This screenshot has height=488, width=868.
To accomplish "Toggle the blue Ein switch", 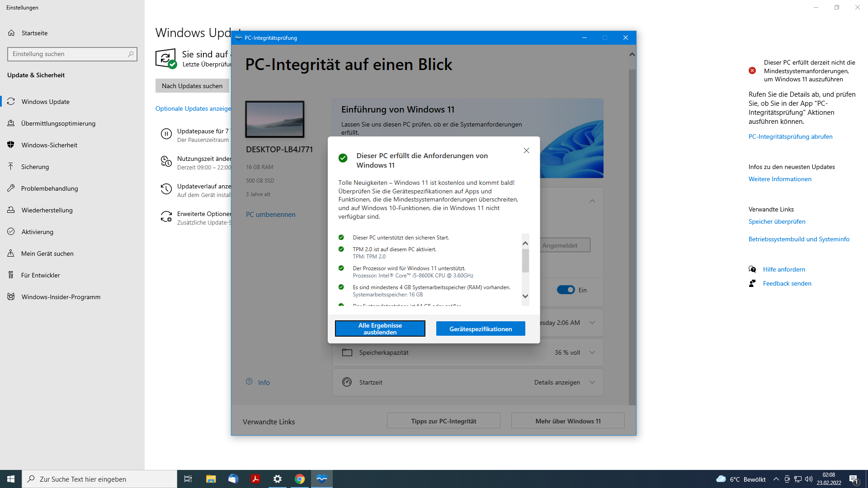I will coord(566,290).
